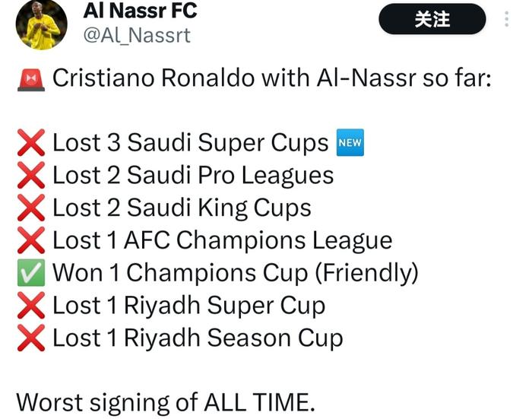532x419 pixels.
Task: Click the red X beside Saudi King Cups
Action: click(31, 208)
